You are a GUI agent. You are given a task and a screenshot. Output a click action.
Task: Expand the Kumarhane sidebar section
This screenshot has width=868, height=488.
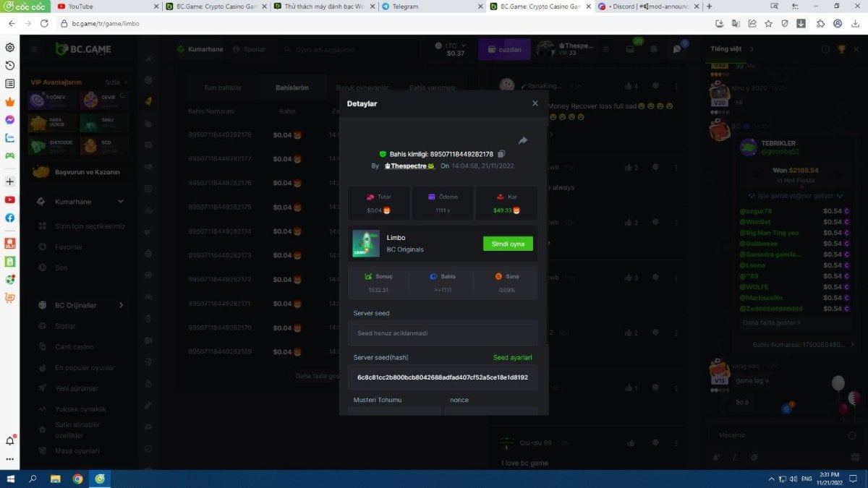[120, 202]
